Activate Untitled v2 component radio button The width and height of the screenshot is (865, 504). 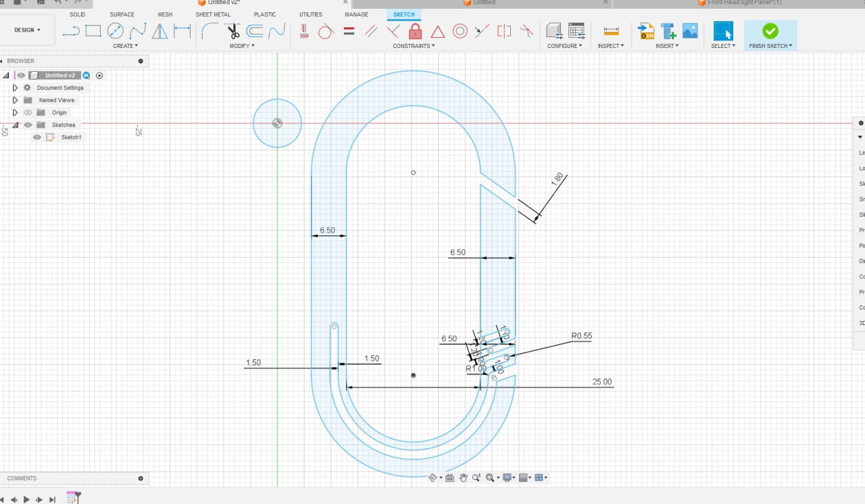[x=99, y=76]
